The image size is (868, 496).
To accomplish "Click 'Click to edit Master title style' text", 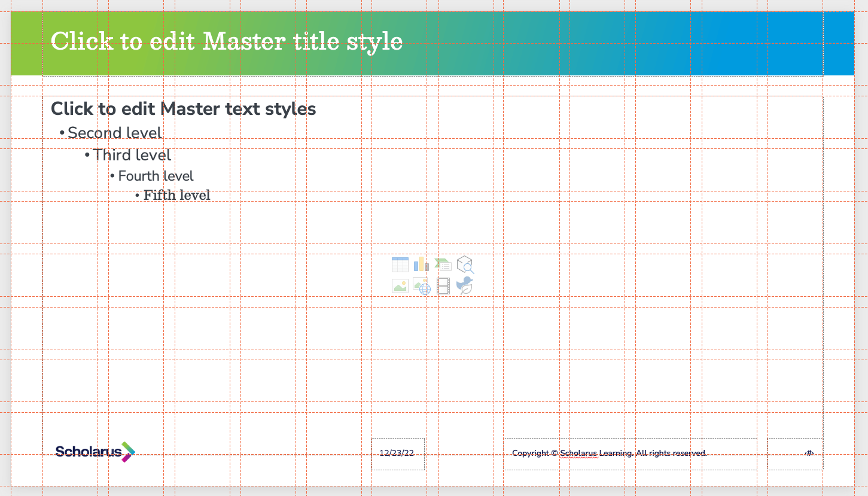I will click(227, 41).
